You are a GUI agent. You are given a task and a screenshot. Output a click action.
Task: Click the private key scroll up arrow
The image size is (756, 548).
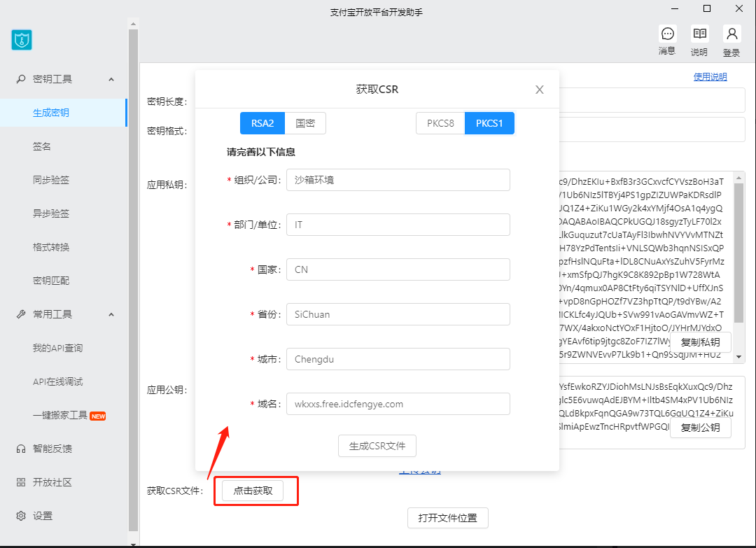click(x=738, y=177)
